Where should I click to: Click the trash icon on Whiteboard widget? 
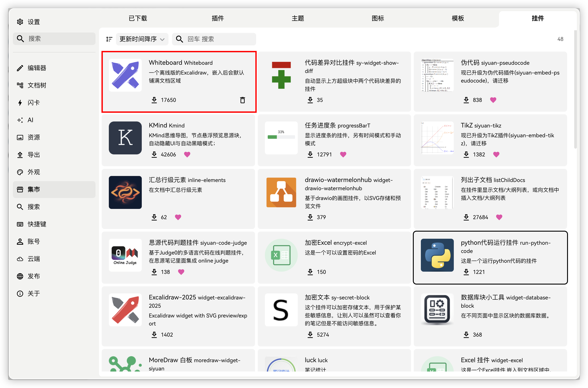point(242,100)
